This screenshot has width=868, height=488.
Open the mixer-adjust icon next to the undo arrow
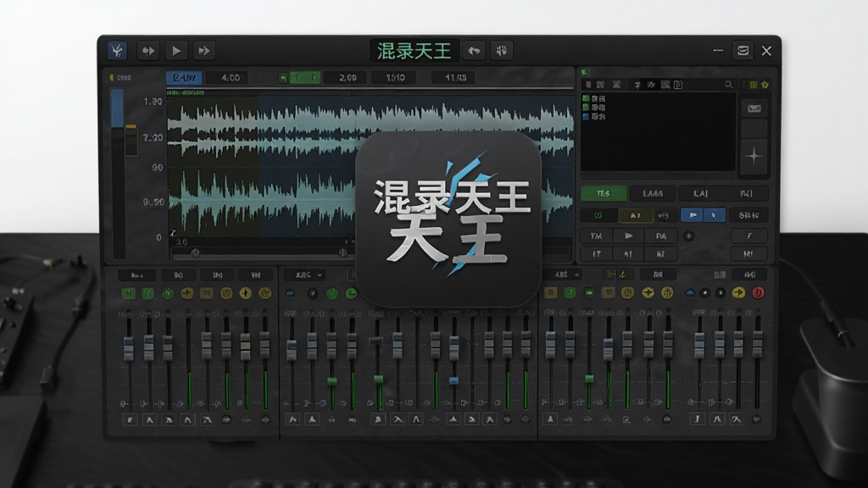point(502,51)
